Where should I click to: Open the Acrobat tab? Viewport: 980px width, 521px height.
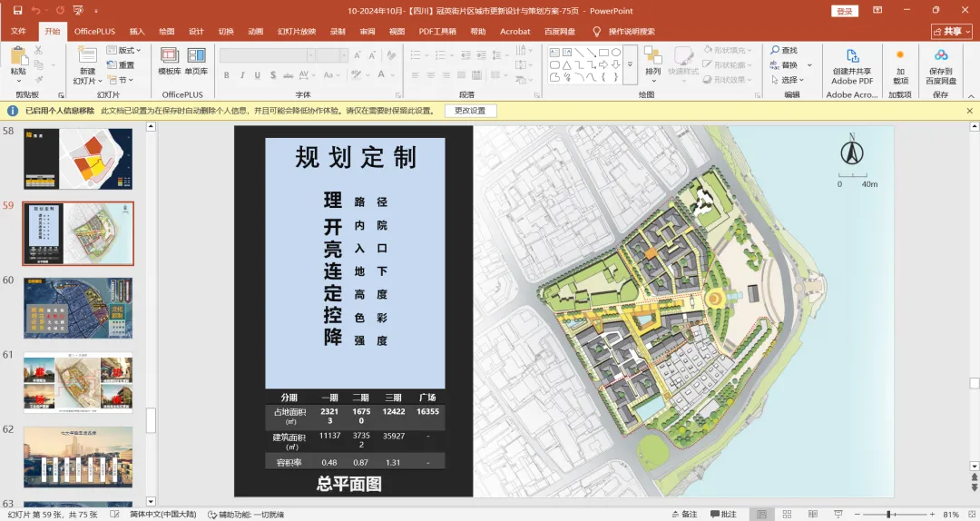[x=515, y=31]
